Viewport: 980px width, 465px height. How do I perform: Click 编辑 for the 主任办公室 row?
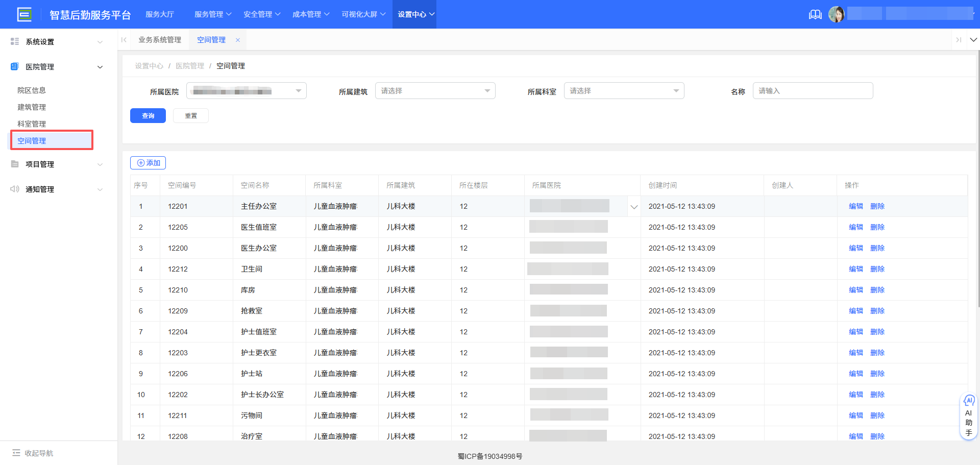tap(855, 206)
